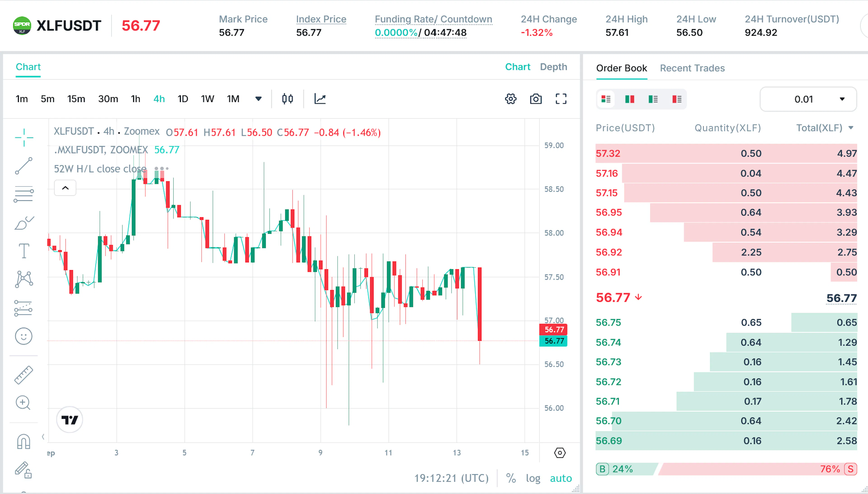Open the indicators menu
Image resolution: width=868 pixels, height=494 pixels.
point(320,99)
